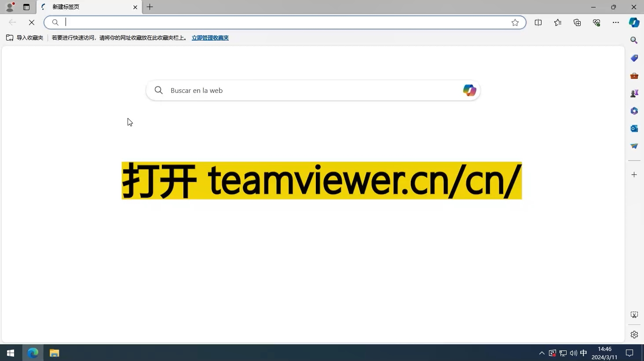Click the back navigation arrow
The image size is (644, 361).
pyautogui.click(x=12, y=22)
